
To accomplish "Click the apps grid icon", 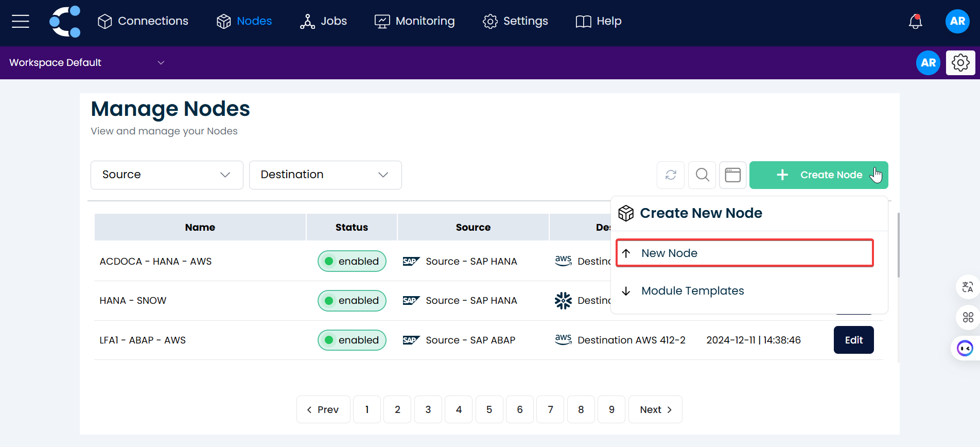I will click(968, 317).
